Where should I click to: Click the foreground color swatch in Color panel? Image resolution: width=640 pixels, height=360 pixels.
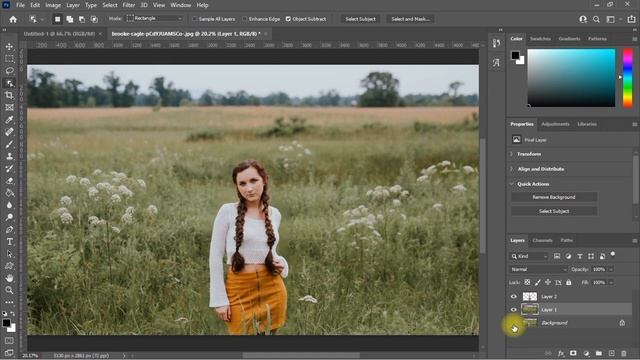tap(515, 55)
